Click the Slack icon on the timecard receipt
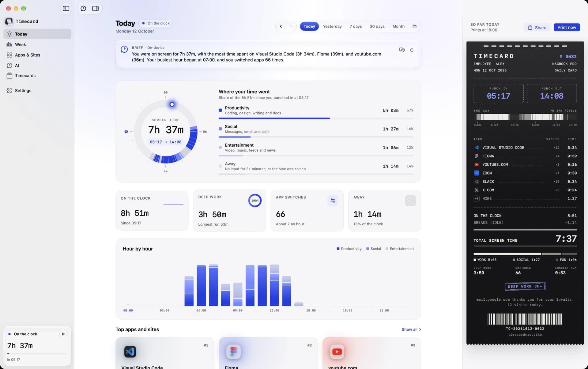Image resolution: width=588 pixels, height=369 pixels. [477, 182]
